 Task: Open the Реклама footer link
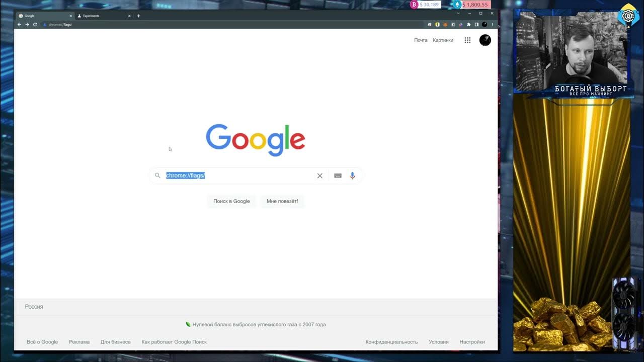[x=79, y=342]
